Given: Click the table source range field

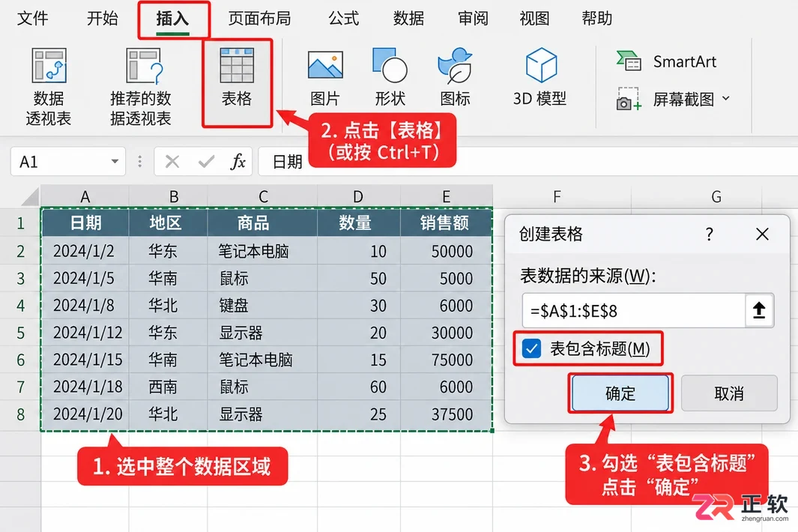Looking at the screenshot, I should pyautogui.click(x=634, y=310).
